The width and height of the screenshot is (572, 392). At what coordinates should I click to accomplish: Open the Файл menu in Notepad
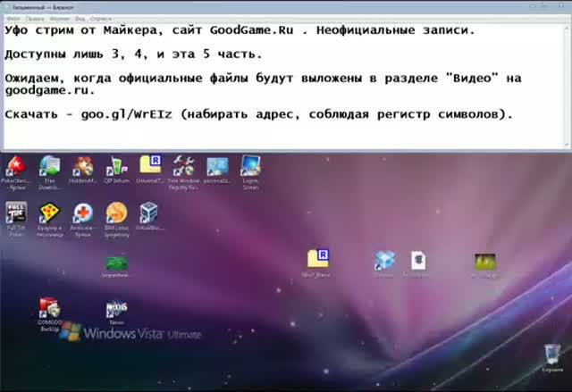(x=13, y=18)
